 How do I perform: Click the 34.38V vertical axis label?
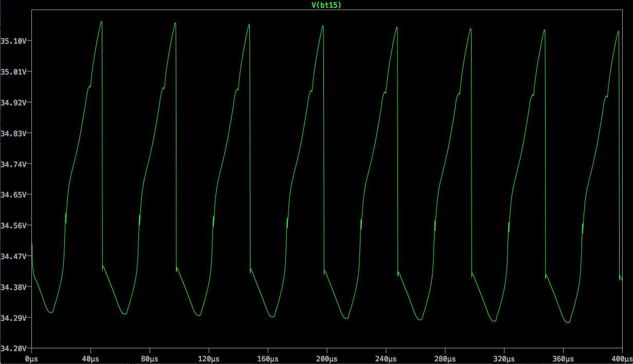pos(13,287)
